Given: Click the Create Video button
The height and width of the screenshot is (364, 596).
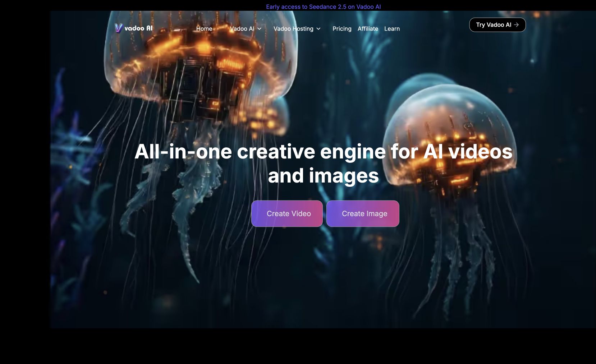Looking at the screenshot, I should pyautogui.click(x=287, y=213).
